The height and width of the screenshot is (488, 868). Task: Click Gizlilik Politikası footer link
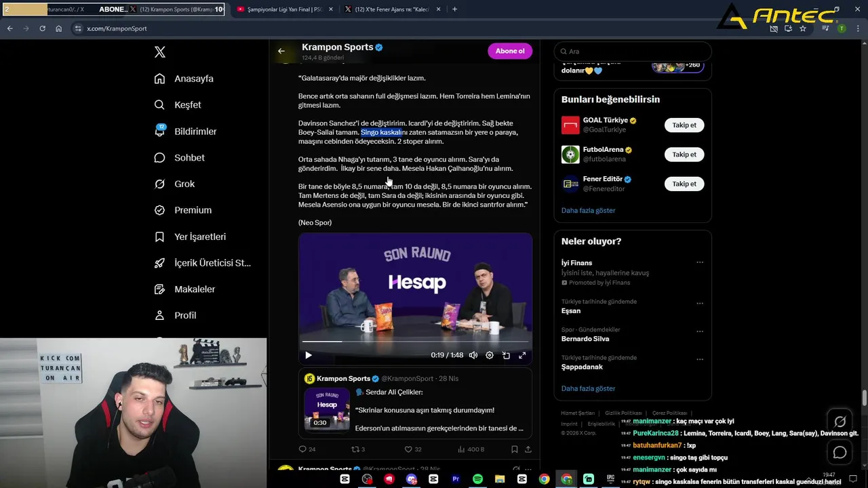click(x=623, y=413)
